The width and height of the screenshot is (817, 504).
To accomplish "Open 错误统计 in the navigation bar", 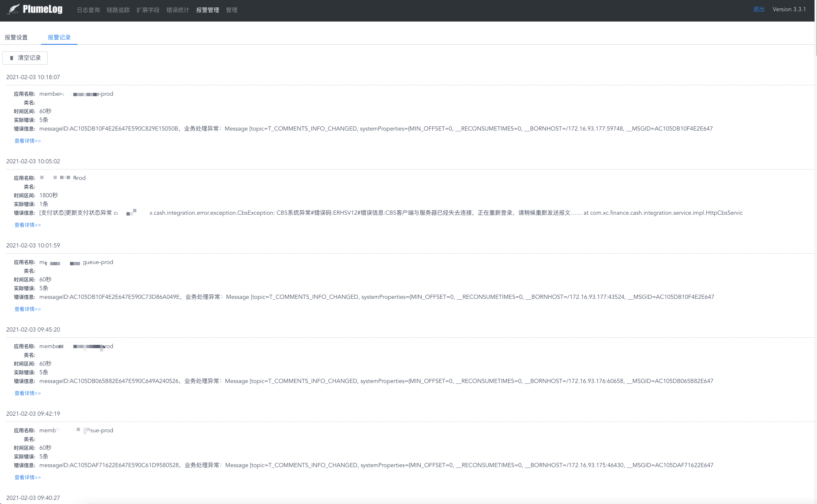I will pyautogui.click(x=178, y=10).
